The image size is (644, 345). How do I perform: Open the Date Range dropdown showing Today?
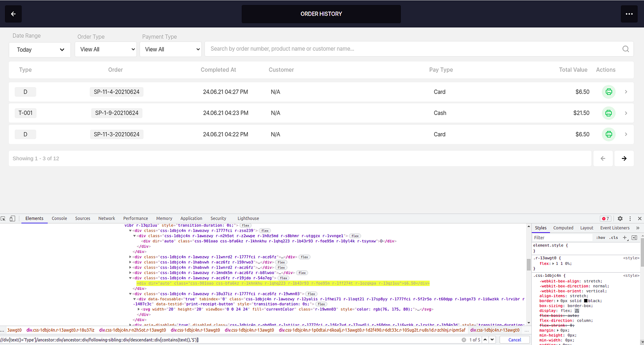point(39,49)
